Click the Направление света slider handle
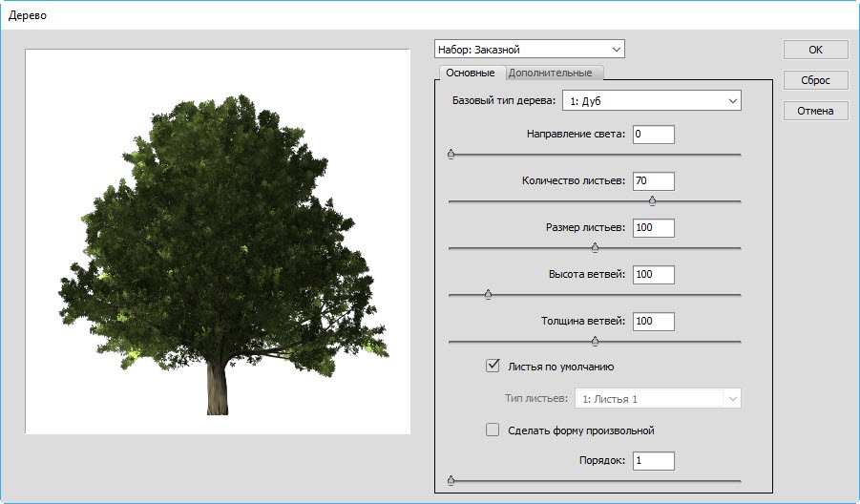860x504 pixels. pos(451,154)
